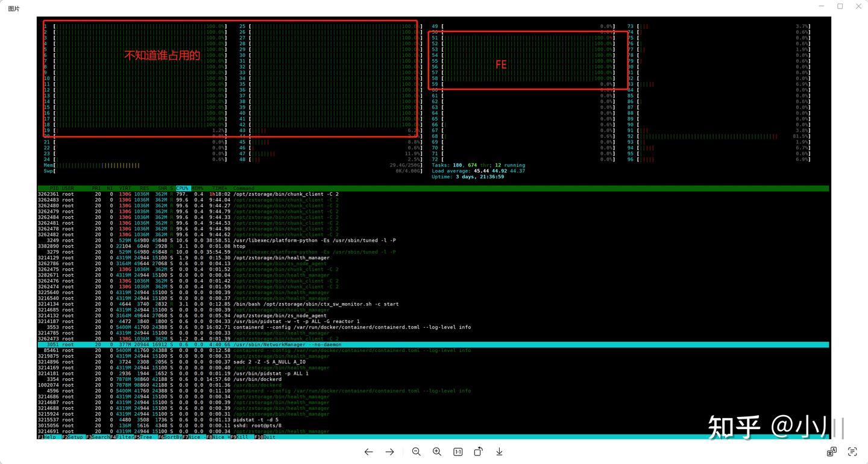Go to the next image
The image size is (868, 464).
pos(389,451)
